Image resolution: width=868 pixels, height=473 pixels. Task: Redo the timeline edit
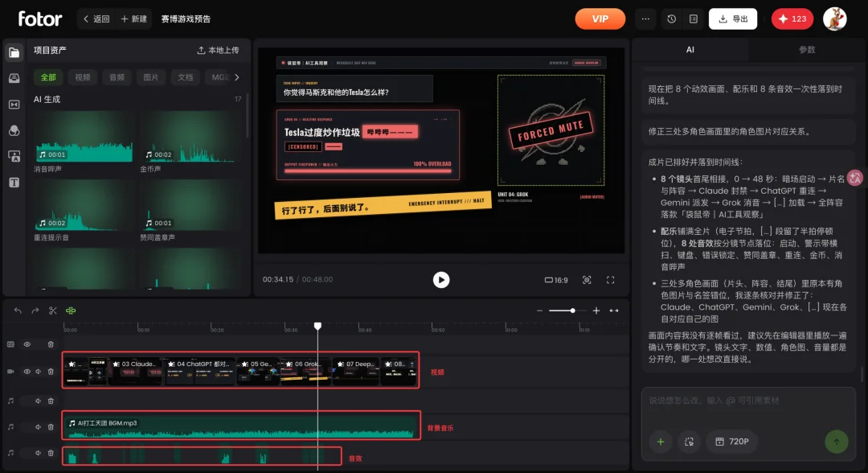click(x=35, y=311)
